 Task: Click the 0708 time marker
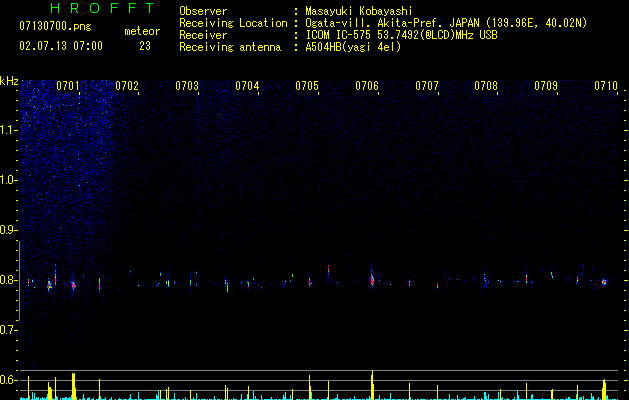coord(486,86)
